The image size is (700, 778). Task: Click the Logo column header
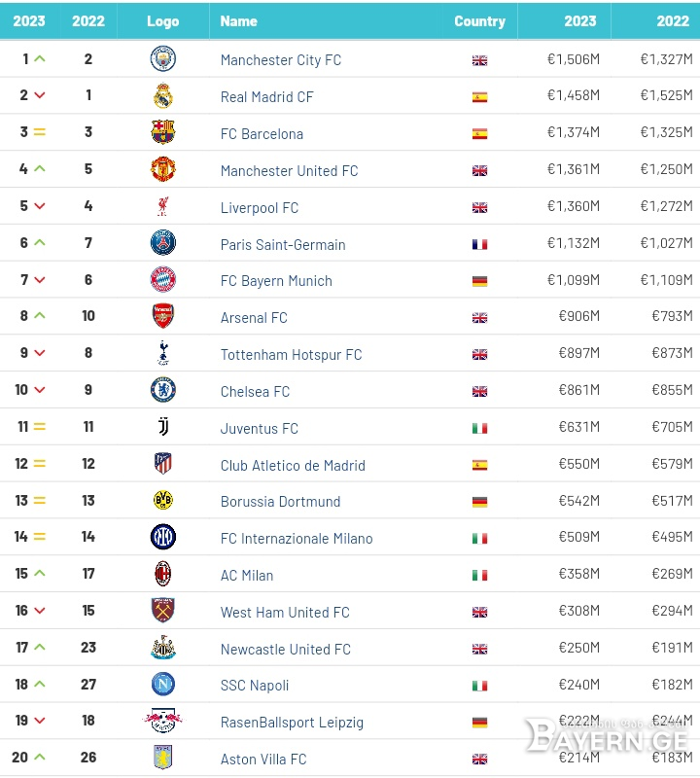[x=162, y=20]
